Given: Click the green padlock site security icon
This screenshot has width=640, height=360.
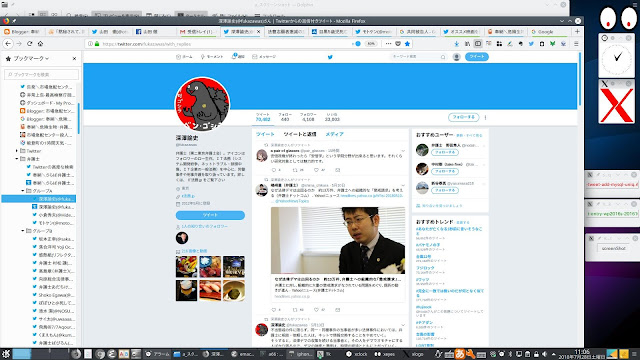Looking at the screenshot, I should 97,44.
